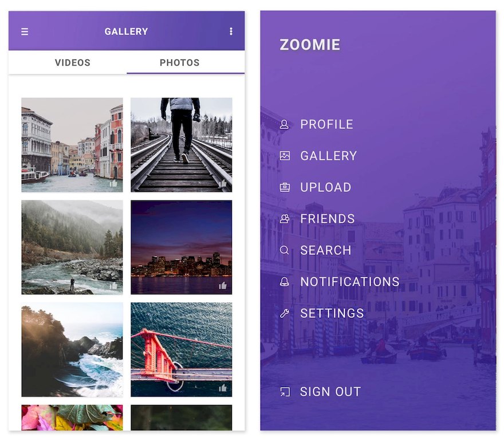Open the coastal waves photo thumbnail
Image resolution: width=504 pixels, height=441 pixels.
[72, 350]
